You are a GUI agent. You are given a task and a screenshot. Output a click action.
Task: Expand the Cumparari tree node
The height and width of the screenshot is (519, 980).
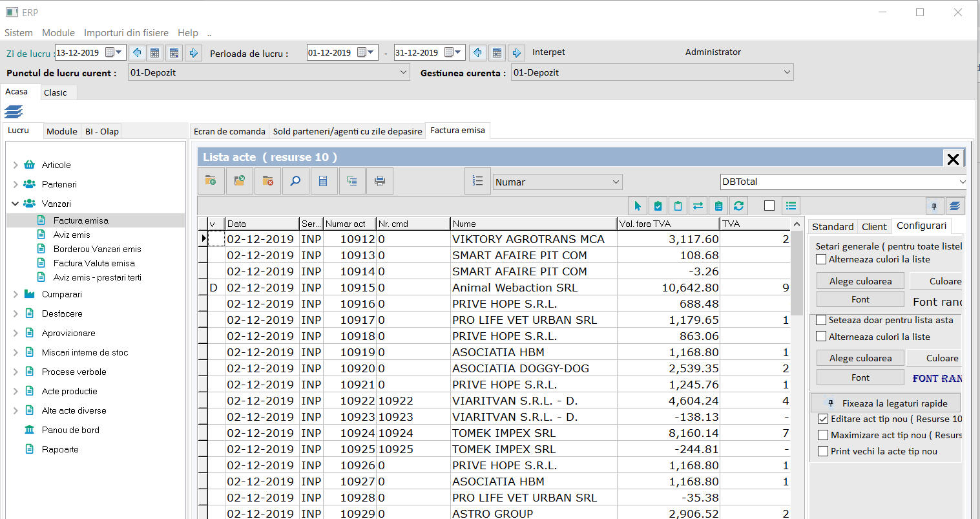[16, 294]
